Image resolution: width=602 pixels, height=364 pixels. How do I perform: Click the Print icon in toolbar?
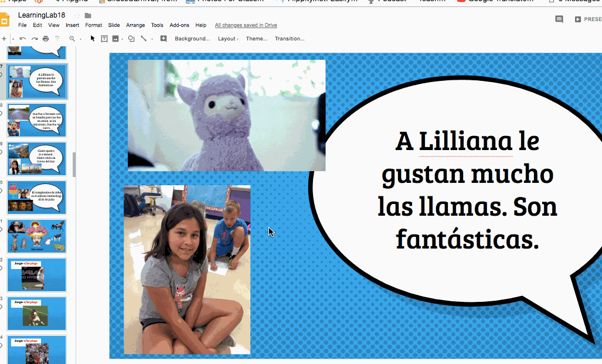click(46, 39)
